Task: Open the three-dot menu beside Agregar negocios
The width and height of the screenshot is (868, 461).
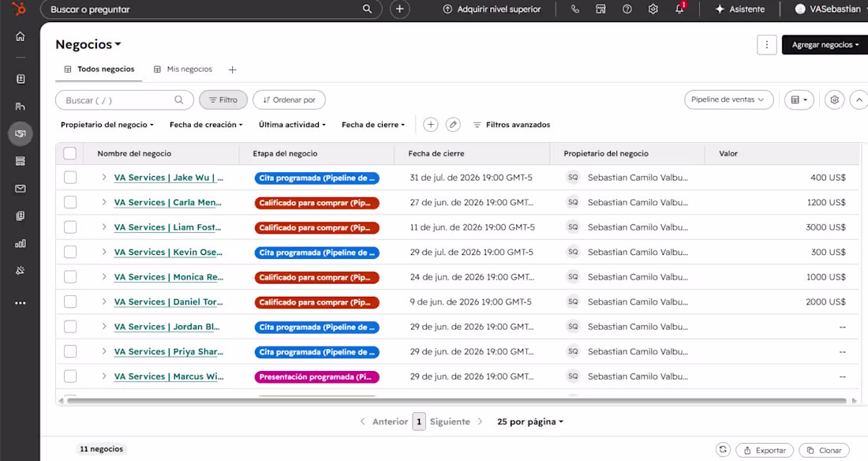Action: [767, 45]
